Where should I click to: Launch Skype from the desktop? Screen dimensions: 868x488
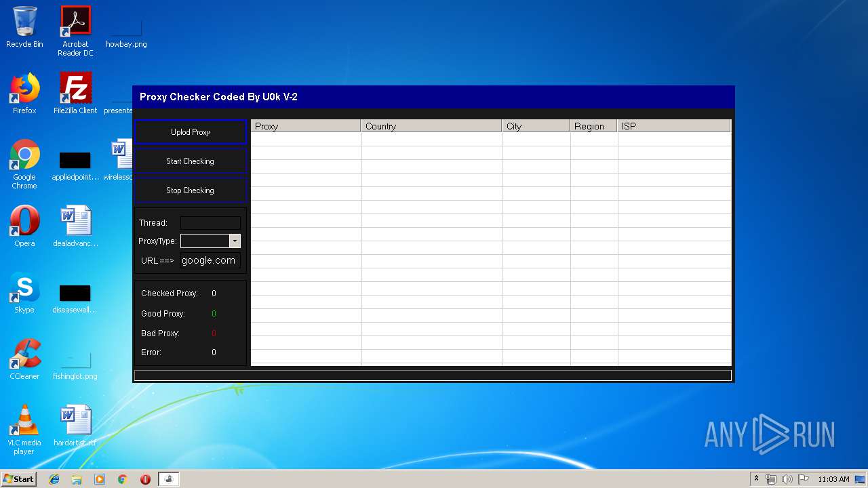24,293
